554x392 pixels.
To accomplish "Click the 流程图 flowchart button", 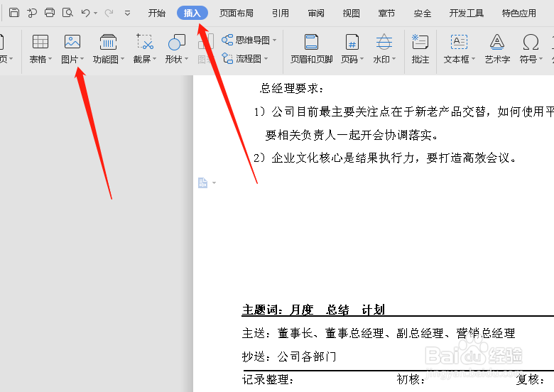I will (x=241, y=59).
